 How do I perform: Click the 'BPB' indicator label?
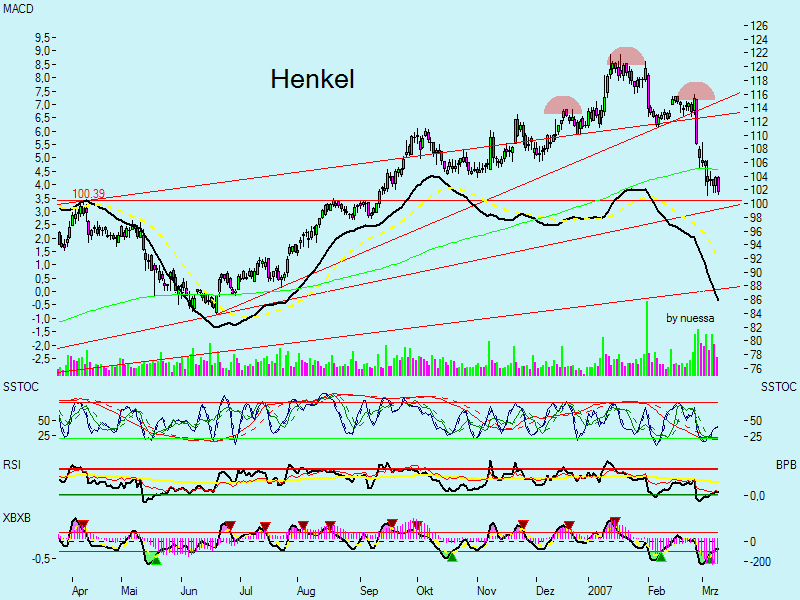click(x=786, y=465)
